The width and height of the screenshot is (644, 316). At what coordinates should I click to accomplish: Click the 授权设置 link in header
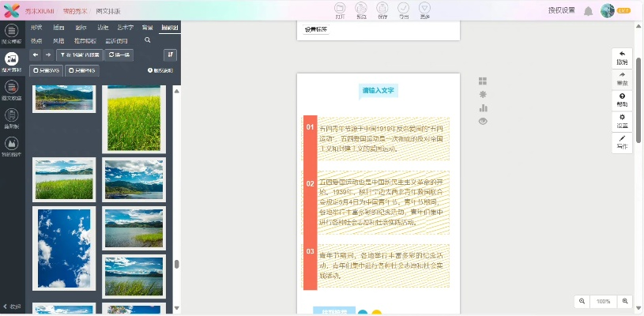pos(561,11)
